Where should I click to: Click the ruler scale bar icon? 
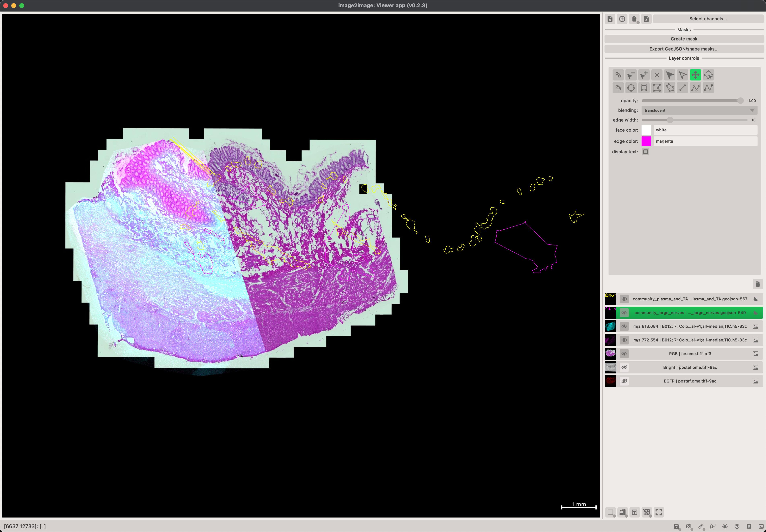(x=701, y=526)
